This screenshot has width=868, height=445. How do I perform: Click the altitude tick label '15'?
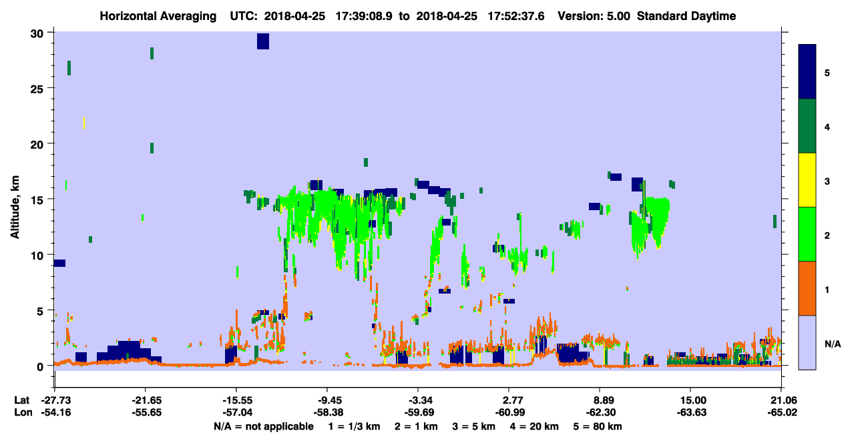[x=39, y=199]
